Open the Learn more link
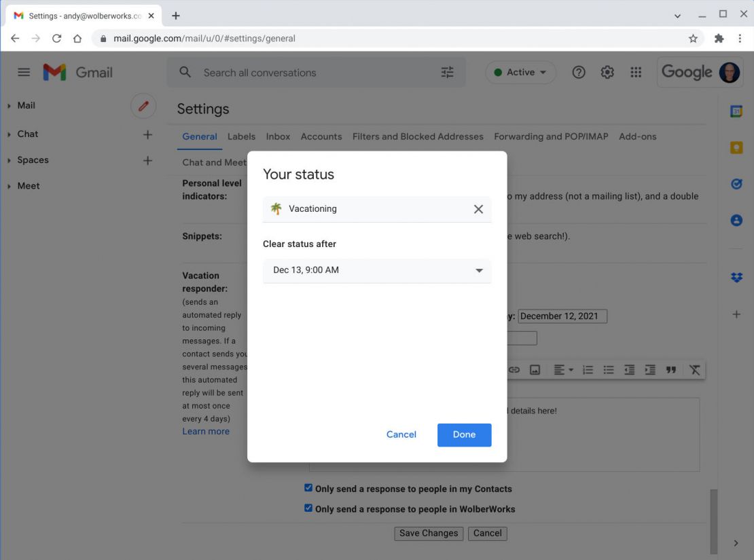 pos(205,430)
